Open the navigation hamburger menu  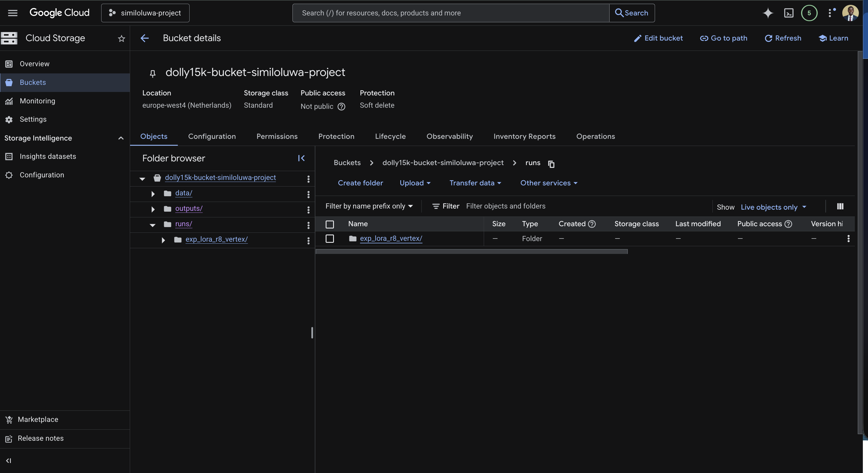(x=13, y=13)
